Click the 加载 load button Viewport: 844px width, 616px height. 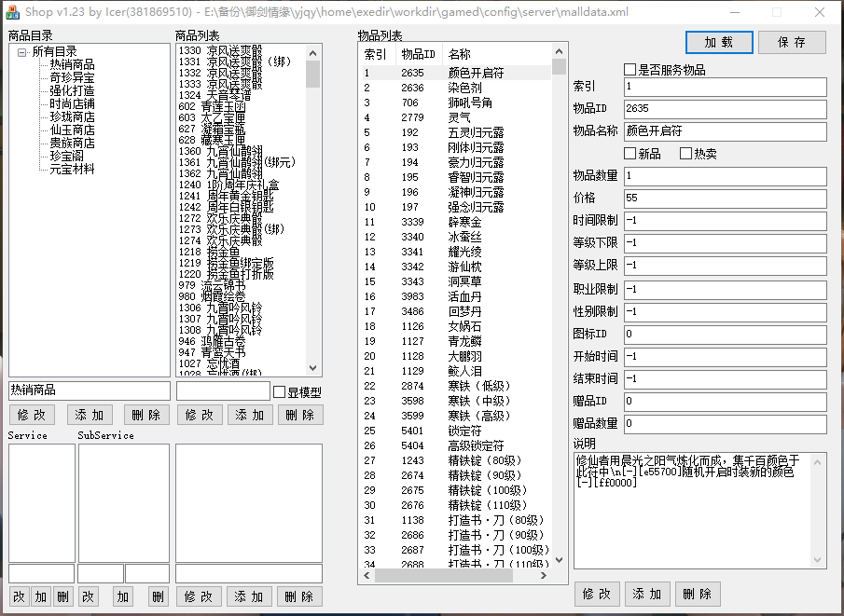click(719, 42)
